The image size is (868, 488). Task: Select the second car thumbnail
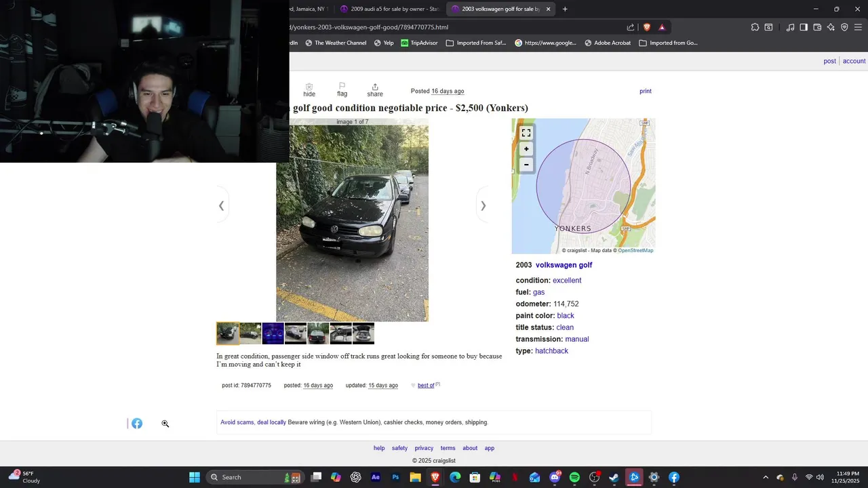(x=250, y=333)
